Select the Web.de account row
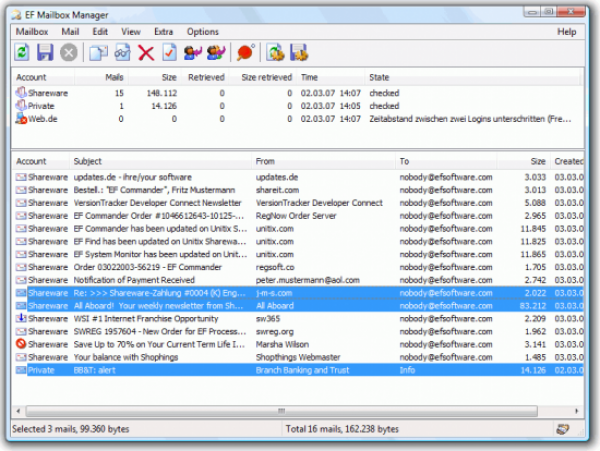This screenshot has width=600, height=451. point(298,119)
